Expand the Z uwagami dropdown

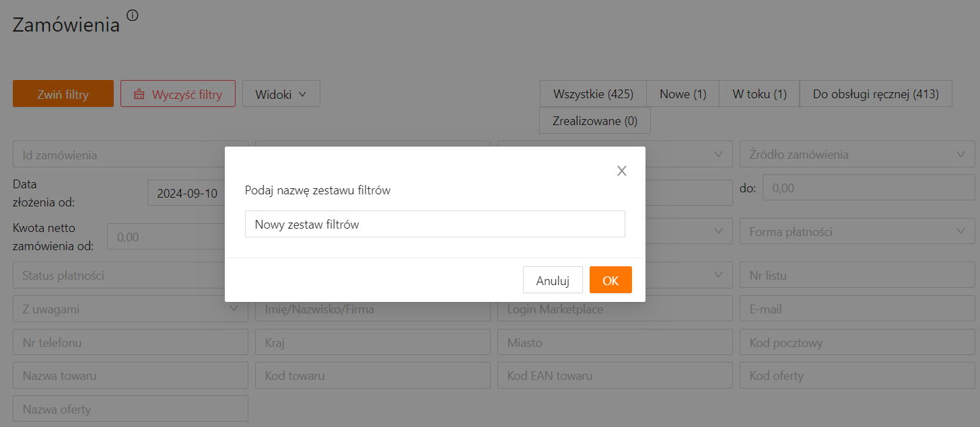[130, 309]
